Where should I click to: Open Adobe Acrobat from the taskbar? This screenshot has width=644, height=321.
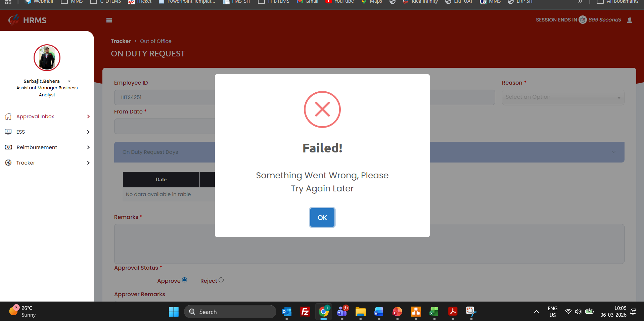click(453, 312)
